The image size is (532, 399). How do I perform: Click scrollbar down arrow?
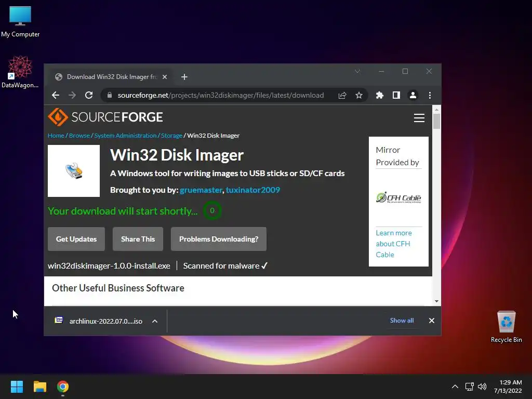tap(436, 301)
